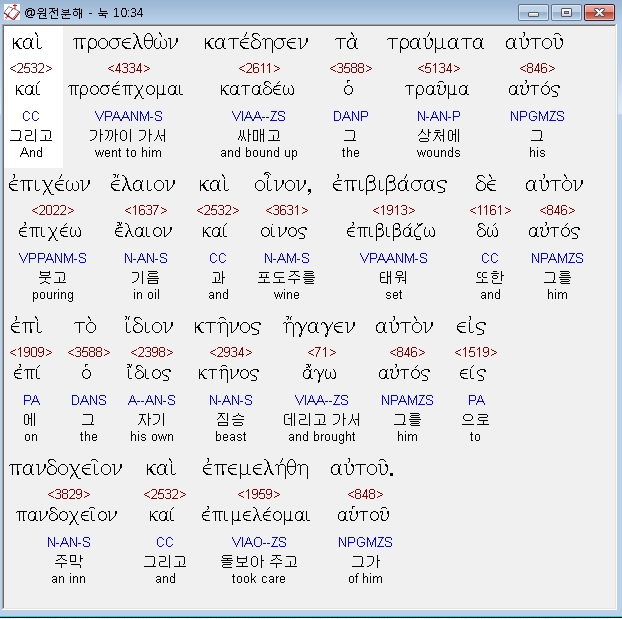This screenshot has width=622, height=619.
Task: Click the lemma τραῦμα
Action: pyautogui.click(x=437, y=90)
